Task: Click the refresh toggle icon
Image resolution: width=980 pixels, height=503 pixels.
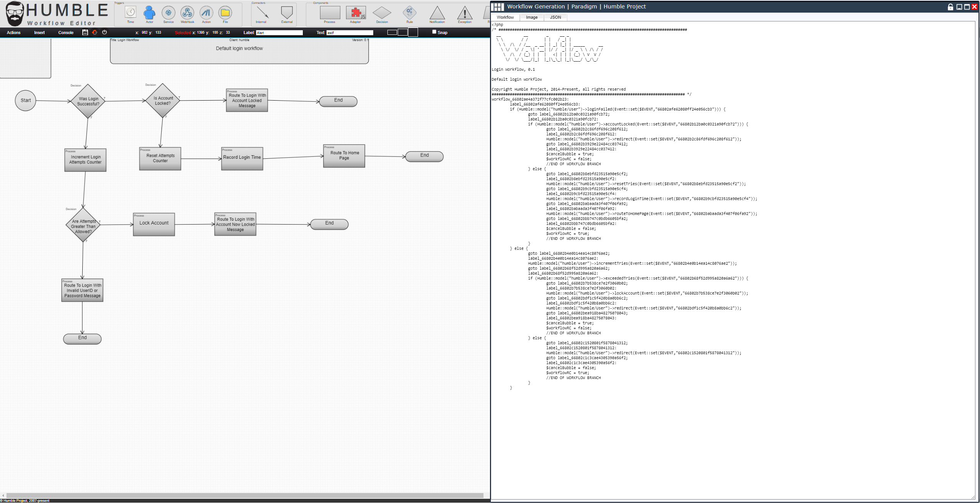Action: pyautogui.click(x=95, y=33)
